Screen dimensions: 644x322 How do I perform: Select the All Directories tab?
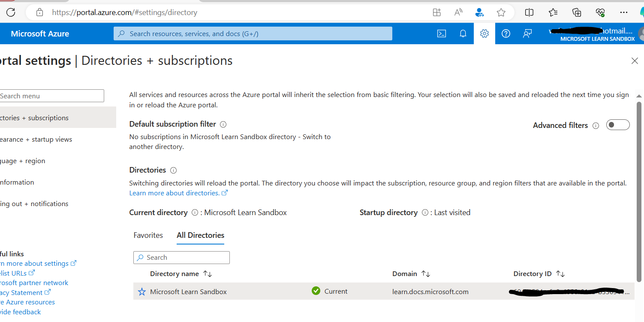coord(200,235)
